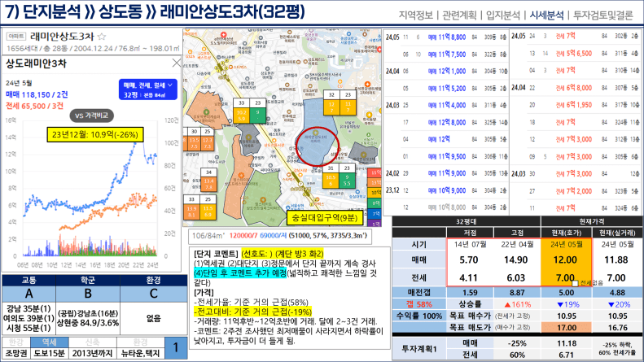Screen dimensions: 644x362
Task: Select the 저점 매매 5.70 cell
Action: point(469,260)
